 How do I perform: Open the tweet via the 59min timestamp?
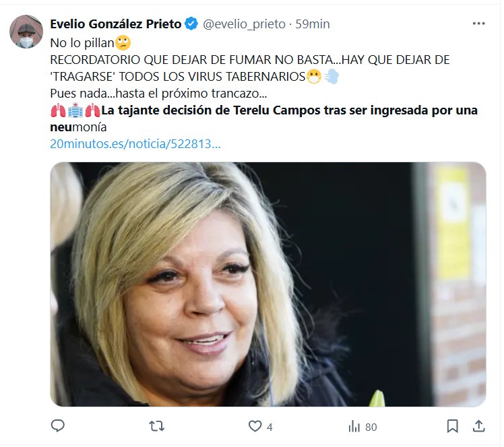coord(313,24)
